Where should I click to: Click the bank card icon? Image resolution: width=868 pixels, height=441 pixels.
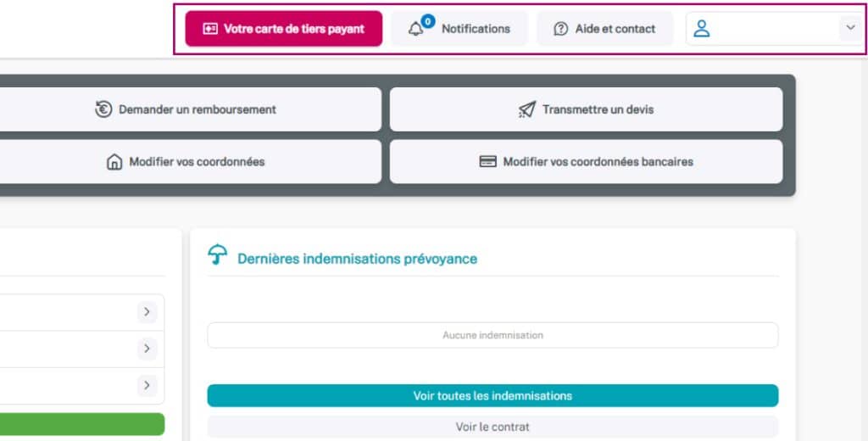pos(488,162)
